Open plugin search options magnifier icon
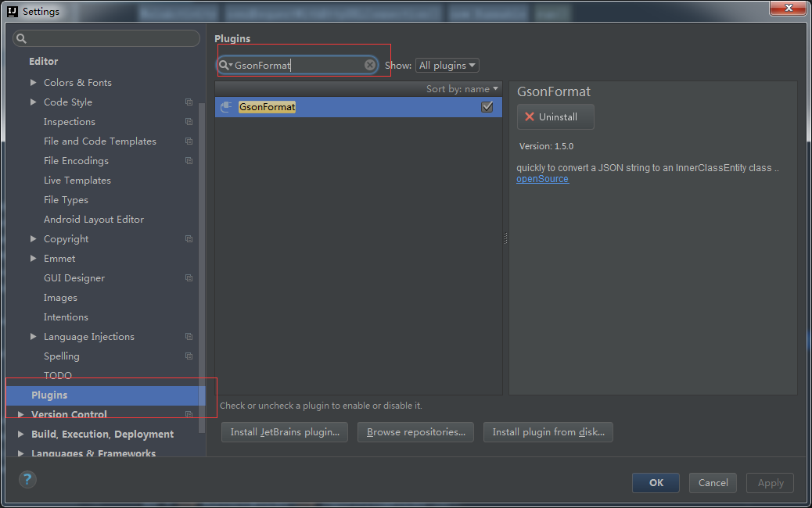 225,65
